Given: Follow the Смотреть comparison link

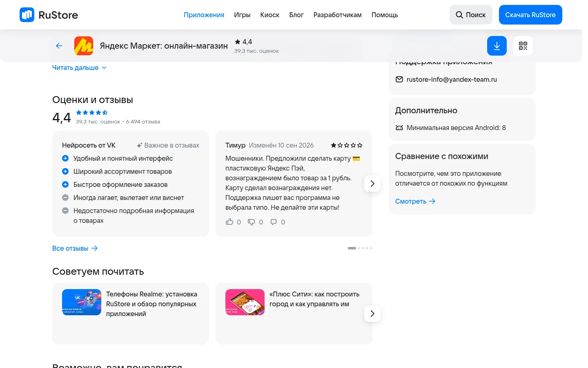Looking at the screenshot, I should pyautogui.click(x=415, y=201).
